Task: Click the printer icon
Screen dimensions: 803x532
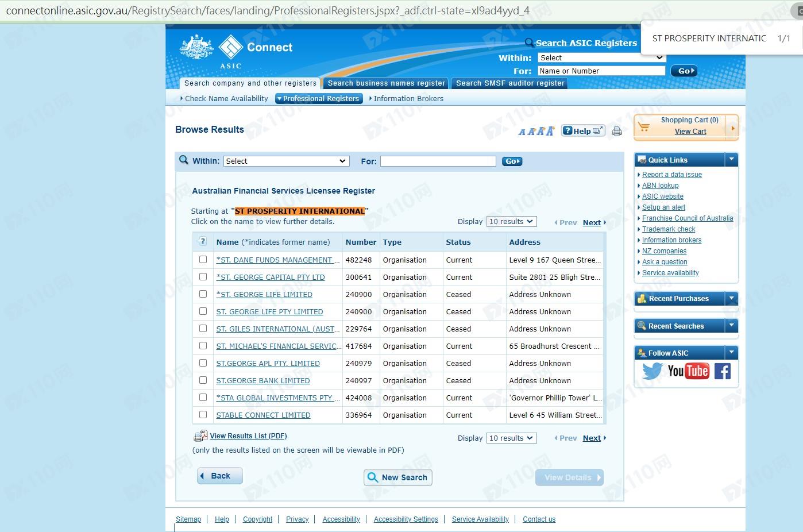Action: [x=617, y=131]
